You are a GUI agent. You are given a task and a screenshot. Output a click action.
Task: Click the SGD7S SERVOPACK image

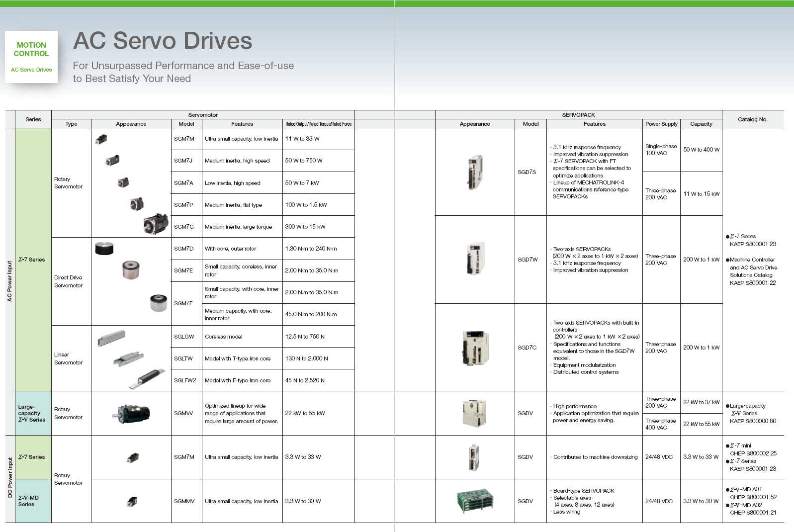475,172
